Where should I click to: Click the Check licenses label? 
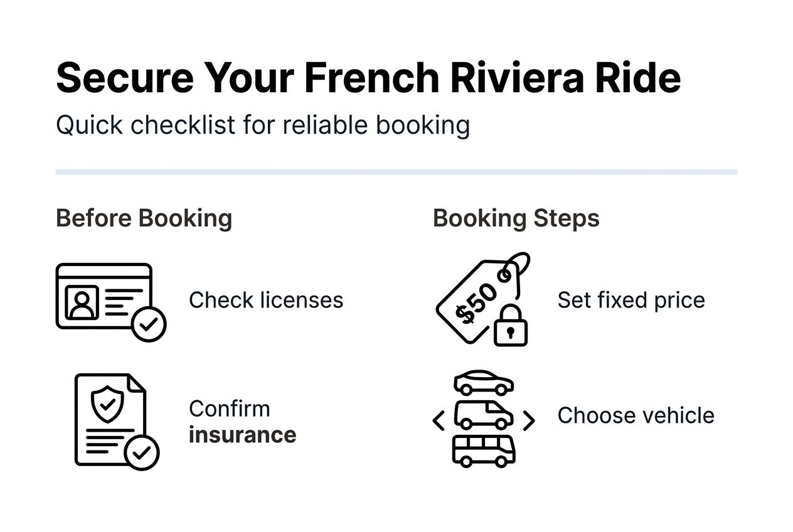pyautogui.click(x=266, y=300)
